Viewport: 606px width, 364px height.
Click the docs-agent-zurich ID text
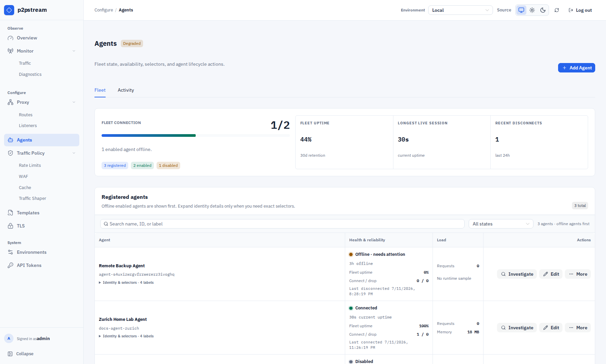click(x=119, y=328)
